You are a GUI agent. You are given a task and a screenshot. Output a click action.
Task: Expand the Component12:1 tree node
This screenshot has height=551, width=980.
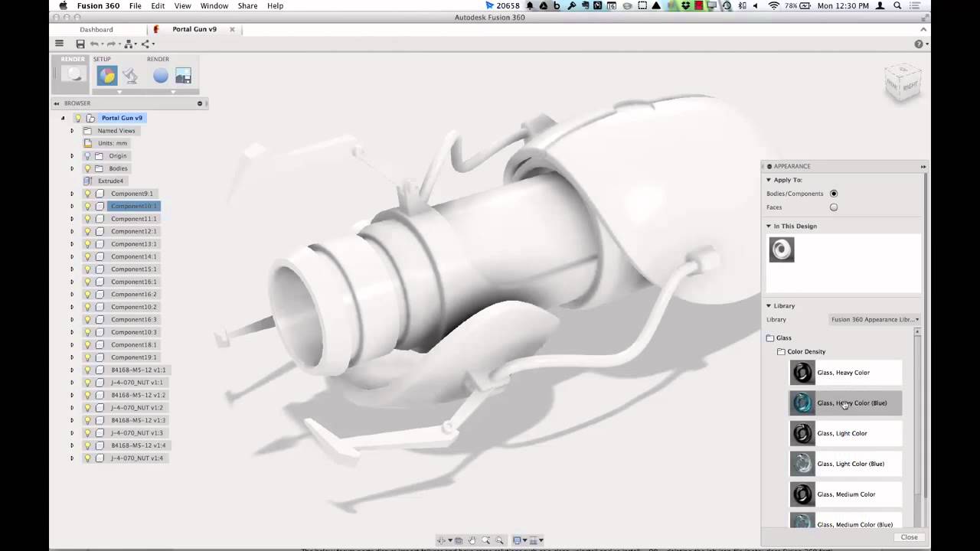pos(72,231)
